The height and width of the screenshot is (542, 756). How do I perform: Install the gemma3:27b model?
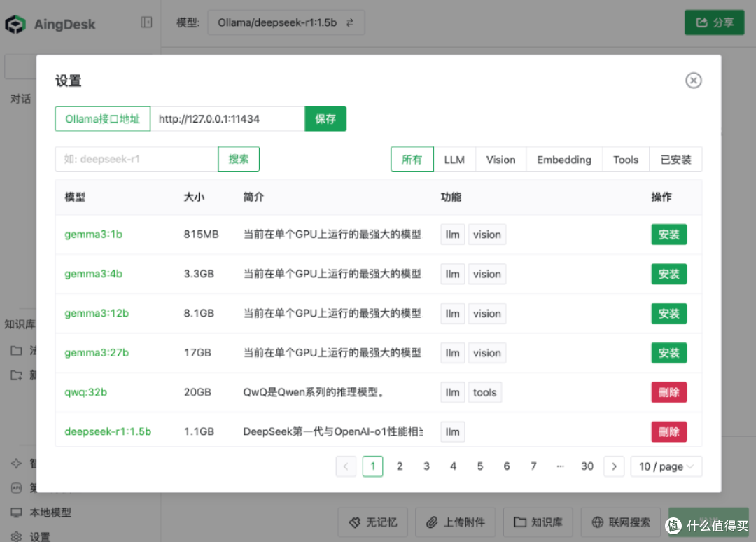point(668,353)
